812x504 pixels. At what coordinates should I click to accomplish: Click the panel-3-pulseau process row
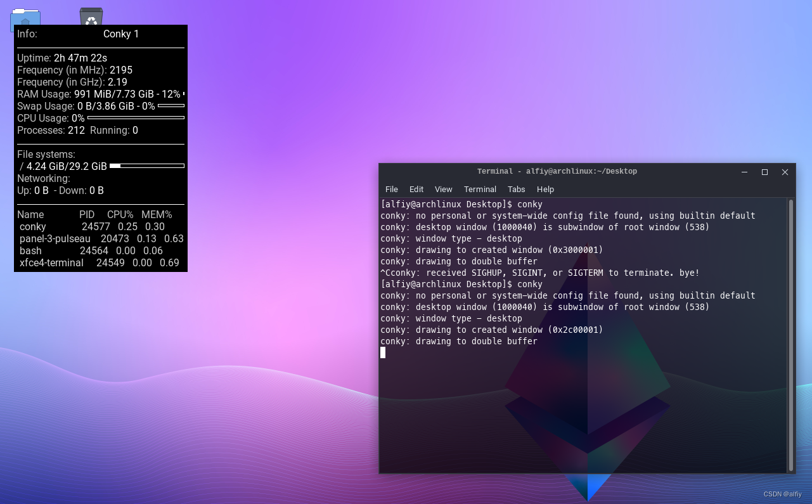pyautogui.click(x=101, y=238)
